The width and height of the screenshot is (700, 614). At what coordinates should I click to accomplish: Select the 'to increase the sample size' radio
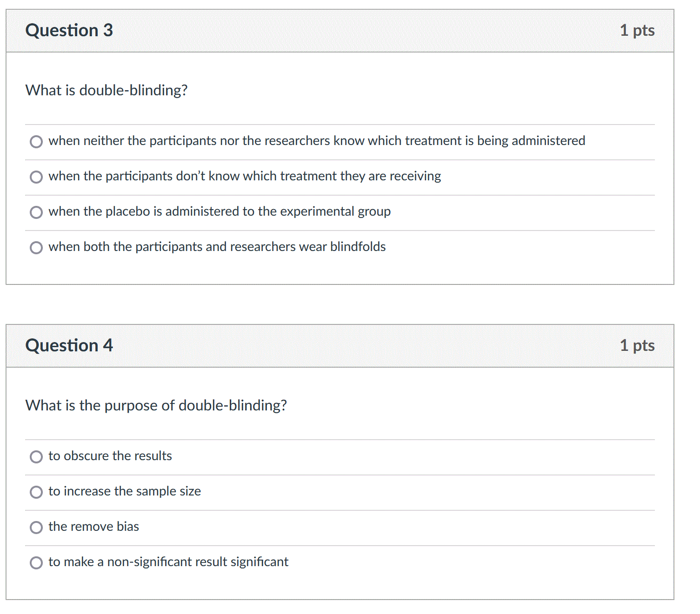click(x=36, y=492)
